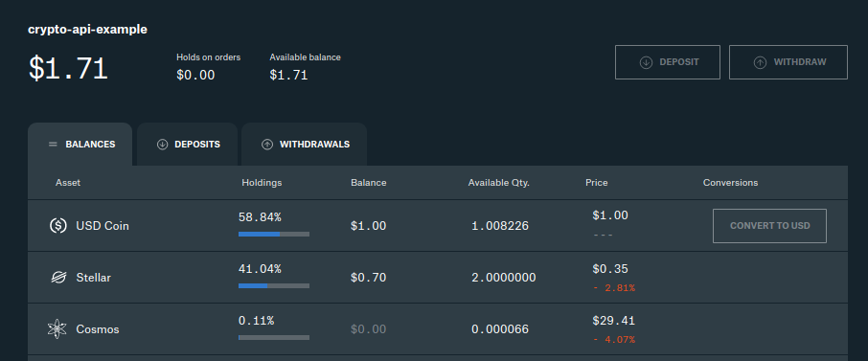868x361 pixels.
Task: Click the Holdings column header
Action: pyautogui.click(x=262, y=183)
